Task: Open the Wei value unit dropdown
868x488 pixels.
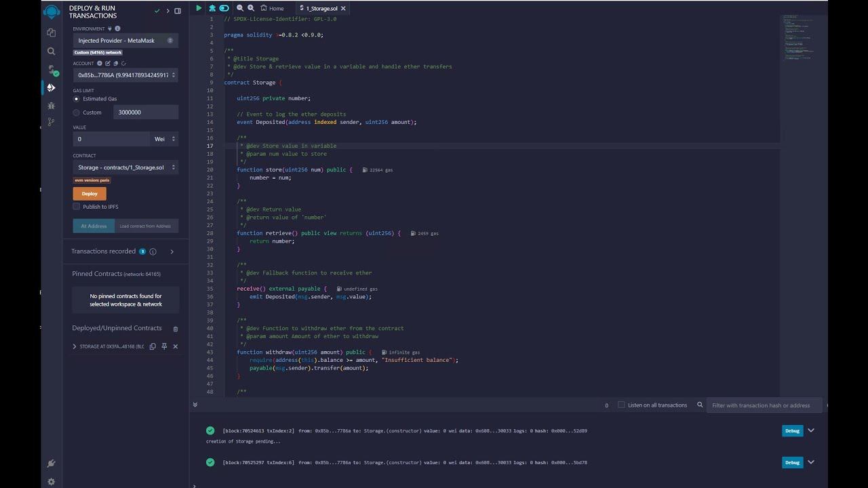Action: click(x=164, y=139)
